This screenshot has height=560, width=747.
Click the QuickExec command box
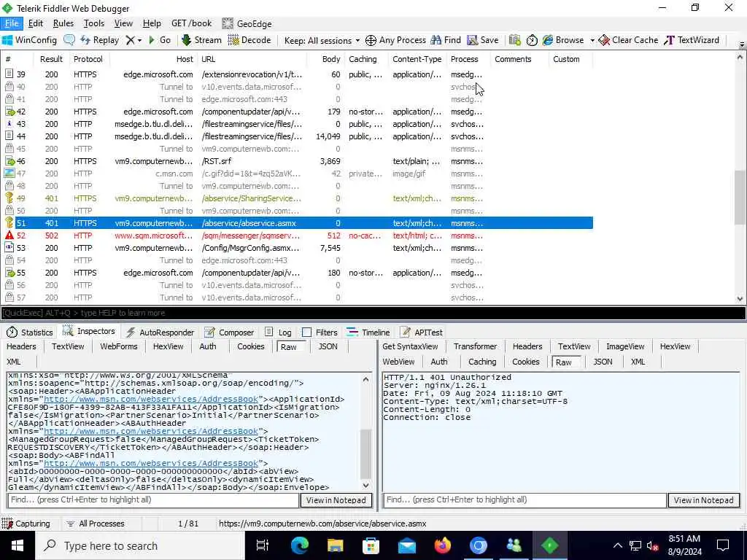373,313
